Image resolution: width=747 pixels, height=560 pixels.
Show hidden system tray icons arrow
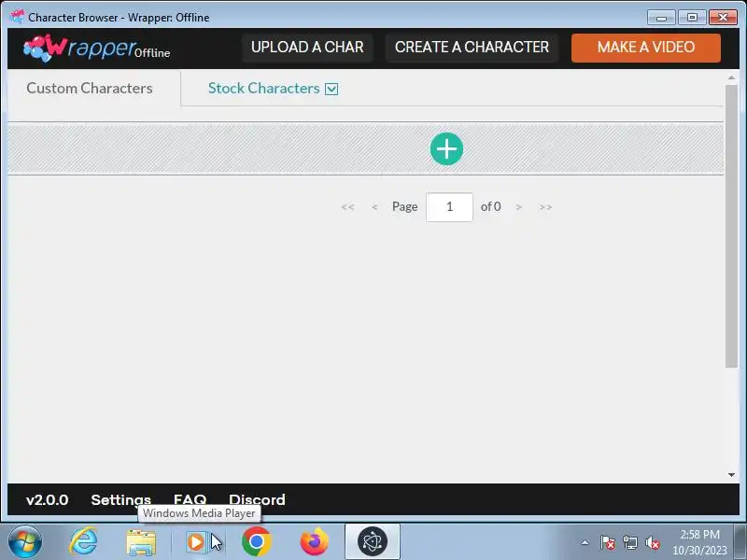tap(585, 542)
